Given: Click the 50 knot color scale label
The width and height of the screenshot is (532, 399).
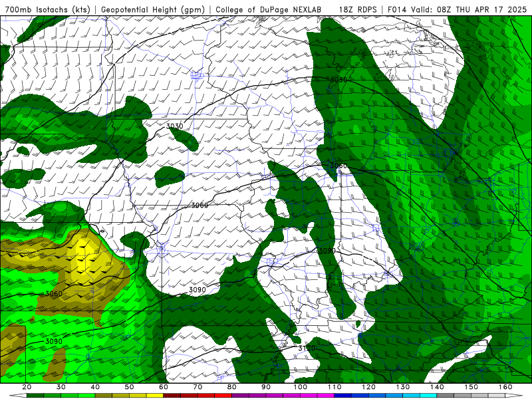Looking at the screenshot, I should point(129,387).
